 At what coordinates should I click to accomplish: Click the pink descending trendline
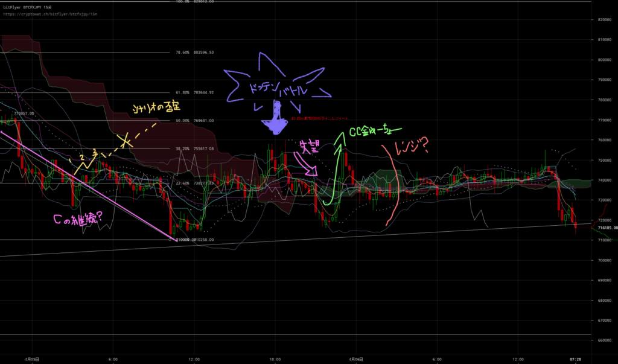(x=91, y=186)
